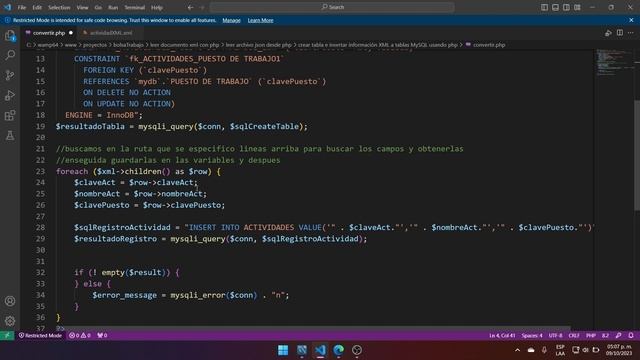Viewport: 640px width, 360px height.
Task: Open editor More Actions ellipsis
Action: pyautogui.click(x=631, y=33)
